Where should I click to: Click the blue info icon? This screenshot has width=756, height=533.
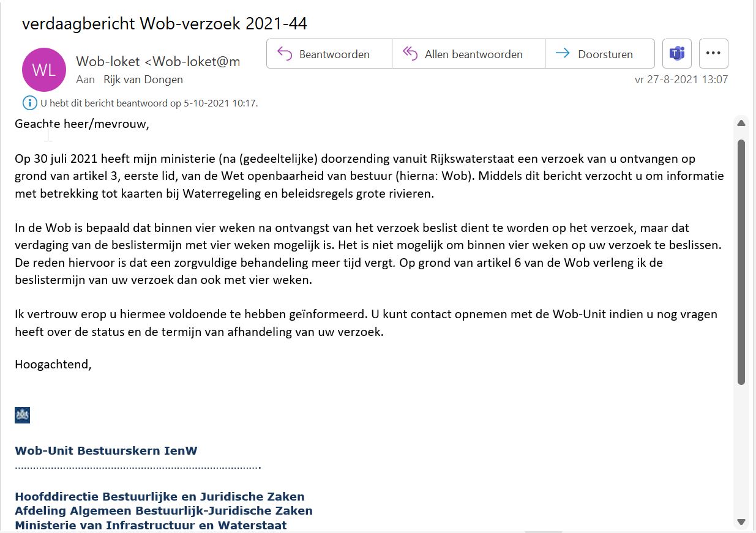pos(29,103)
